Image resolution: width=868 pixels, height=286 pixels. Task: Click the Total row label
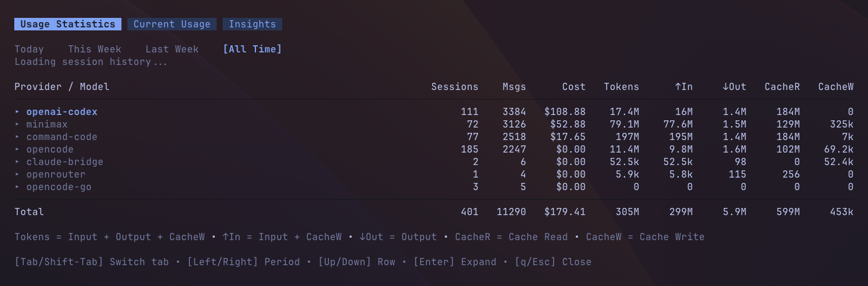click(x=29, y=212)
